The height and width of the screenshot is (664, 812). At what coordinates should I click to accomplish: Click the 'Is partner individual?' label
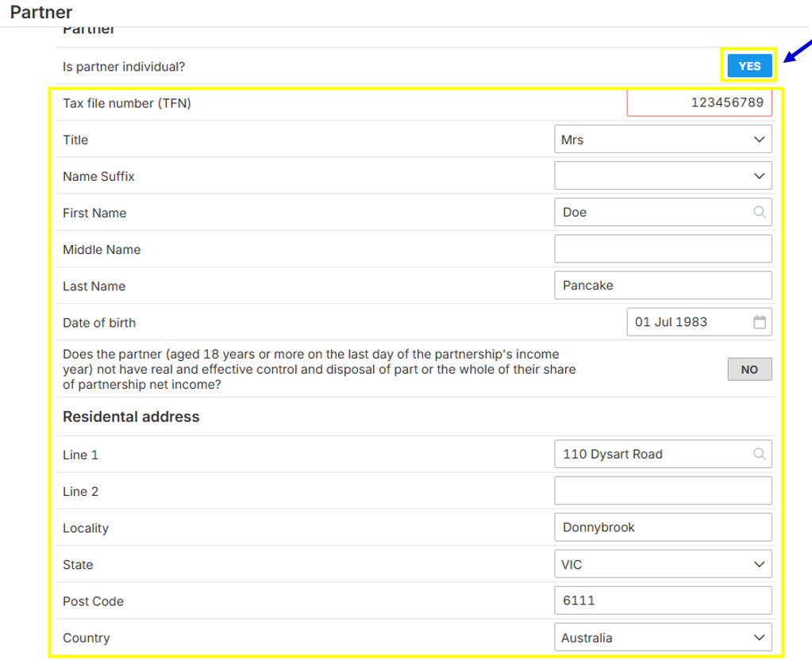tap(124, 67)
